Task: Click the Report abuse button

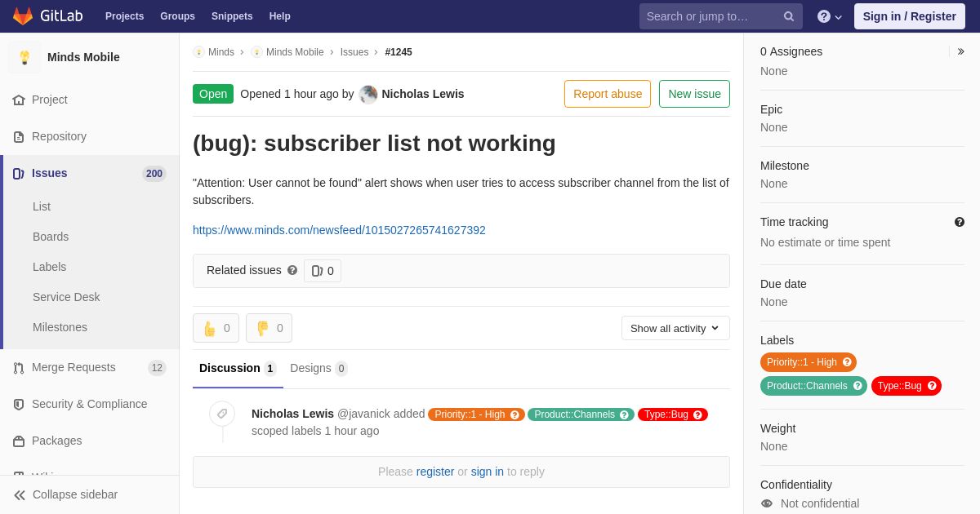Action: point(608,94)
